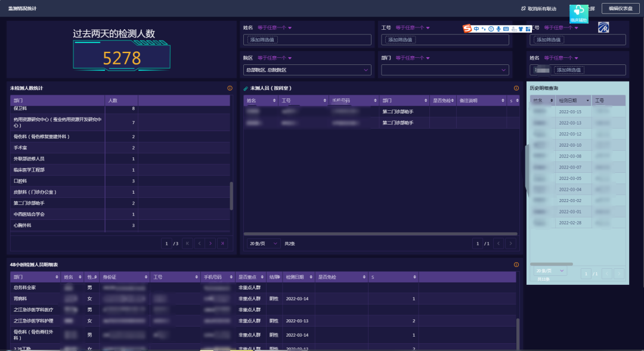Open Sogou soft keyboard icon
The width and height of the screenshot is (644, 351).
[x=506, y=29]
